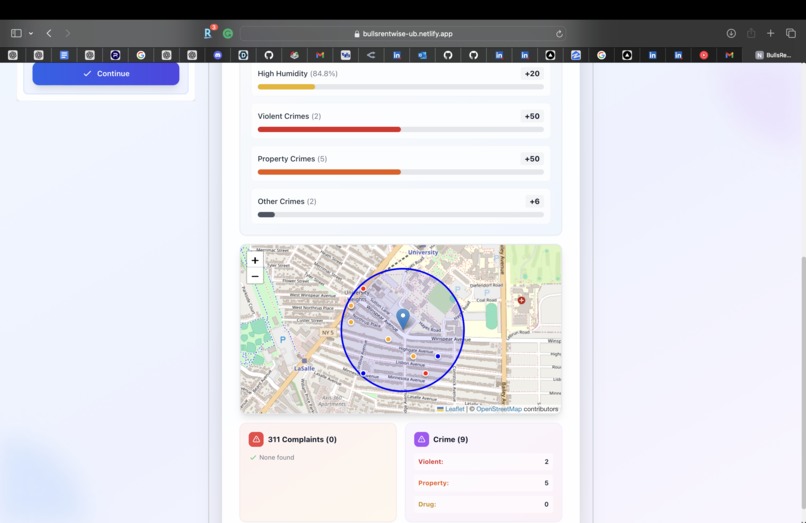Go forward to the next page
The width and height of the screenshot is (806, 523).
click(x=67, y=33)
